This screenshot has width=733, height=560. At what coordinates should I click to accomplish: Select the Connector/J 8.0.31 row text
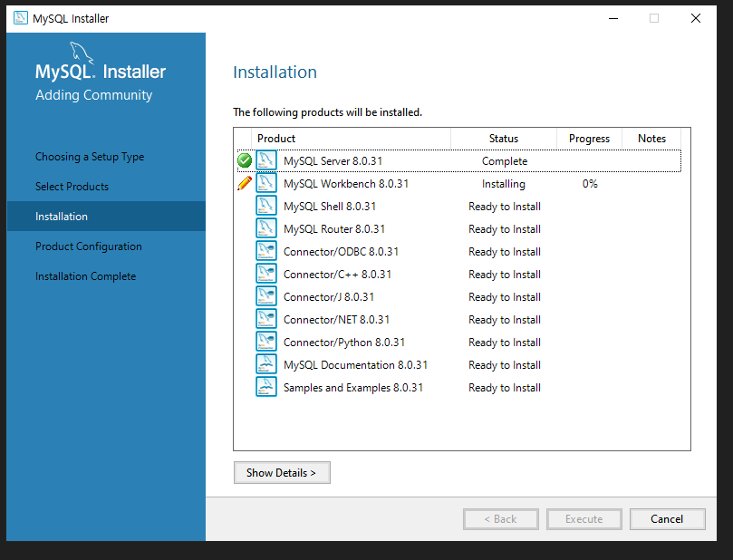329,297
